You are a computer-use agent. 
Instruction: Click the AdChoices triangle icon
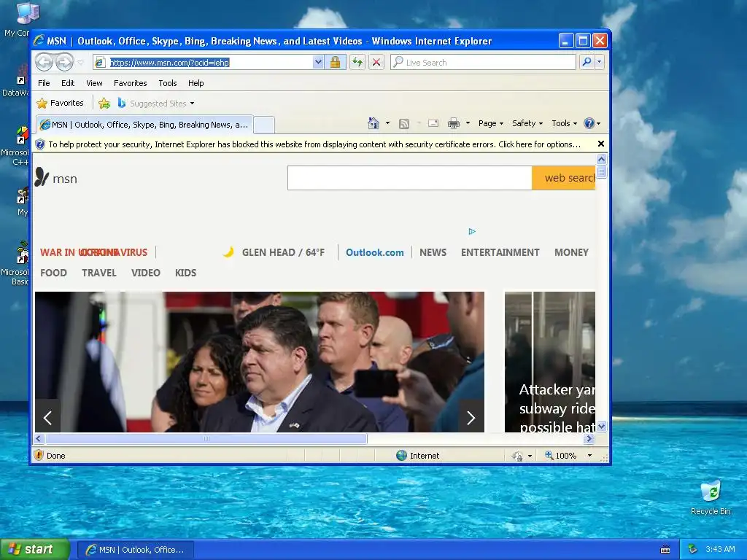(x=472, y=231)
